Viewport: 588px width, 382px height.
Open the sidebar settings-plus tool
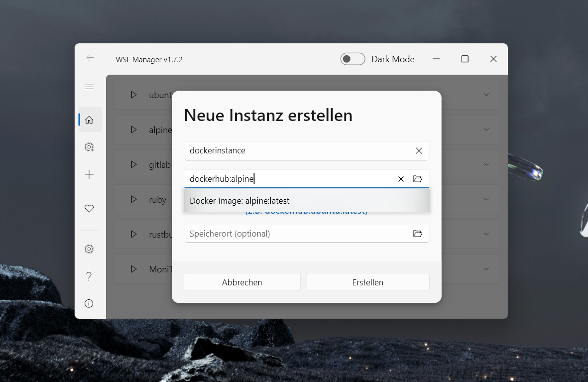(x=89, y=147)
